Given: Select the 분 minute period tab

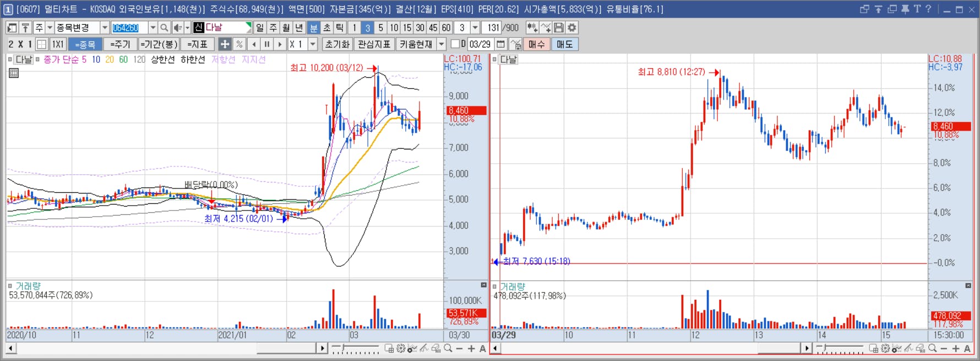Looking at the screenshot, I should click(313, 28).
